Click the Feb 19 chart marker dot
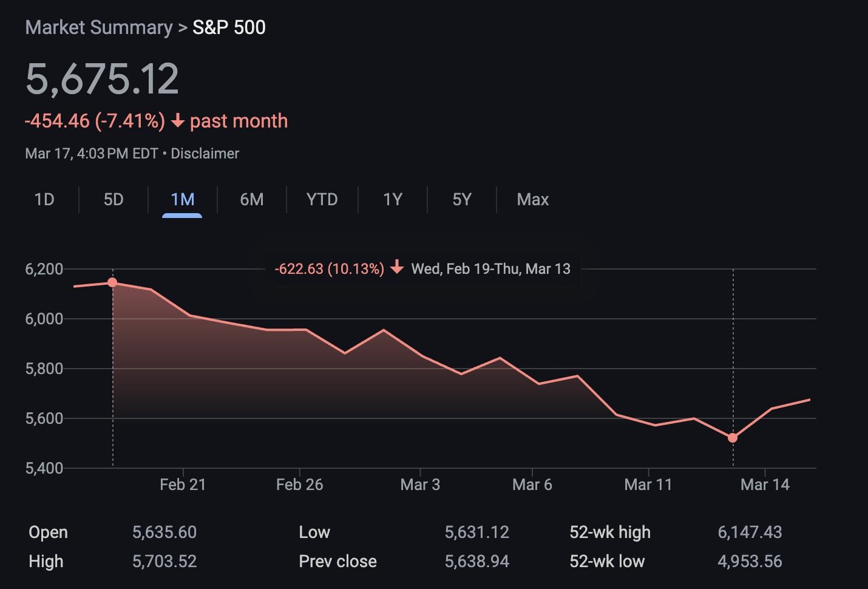 (112, 282)
